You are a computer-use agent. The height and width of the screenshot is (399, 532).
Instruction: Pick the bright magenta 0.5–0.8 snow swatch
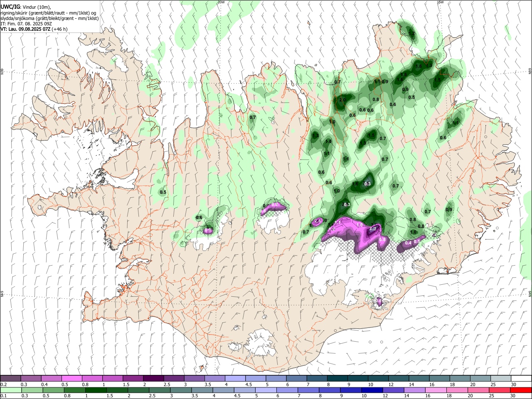coord(71,378)
